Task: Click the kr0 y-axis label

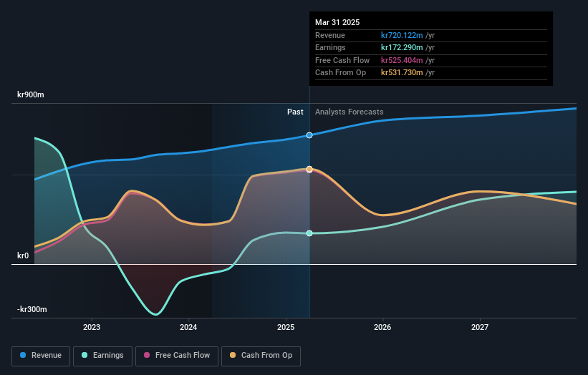Action: [x=23, y=256]
